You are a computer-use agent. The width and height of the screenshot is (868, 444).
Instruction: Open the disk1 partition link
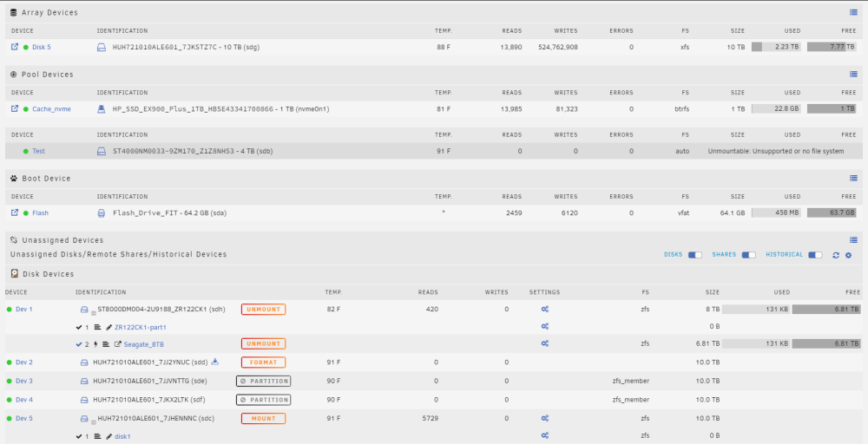123,436
